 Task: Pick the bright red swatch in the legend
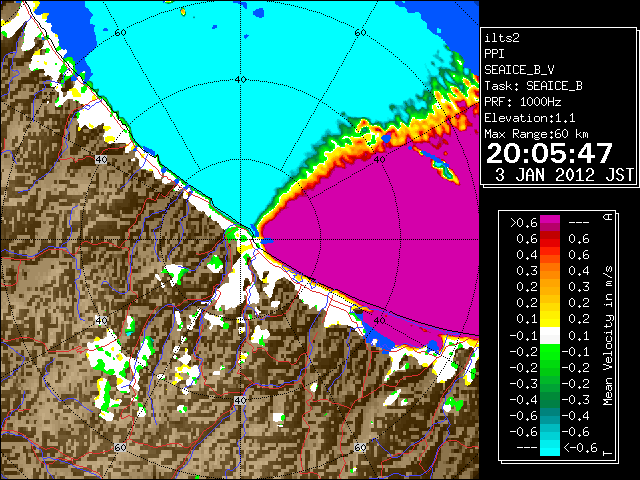coord(550,242)
